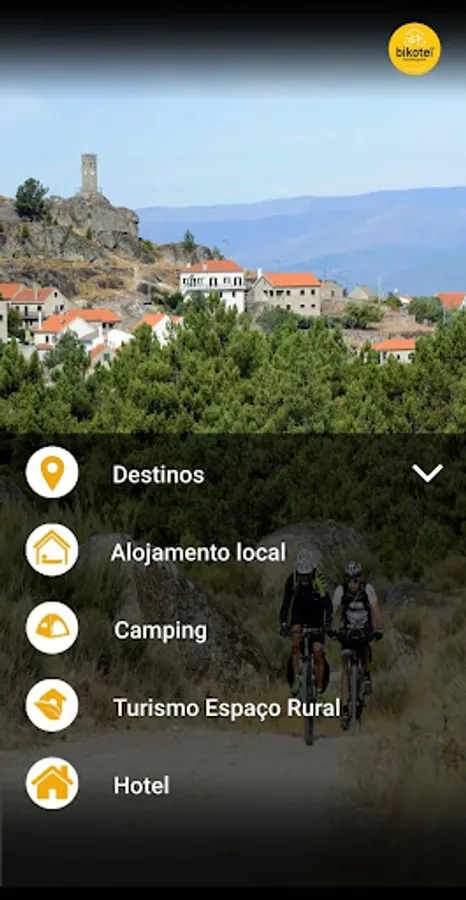Viewport: 466px width, 900px height.
Task: Select the Destinos location pin icon
Action: (x=52, y=472)
